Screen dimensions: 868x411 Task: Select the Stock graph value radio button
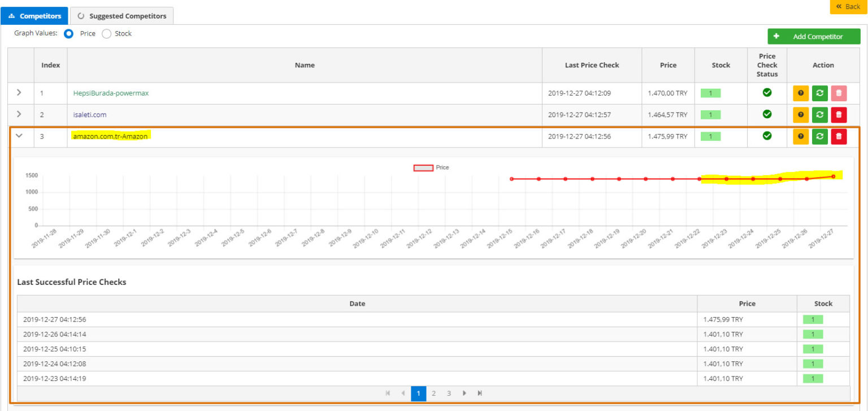pyautogui.click(x=106, y=34)
